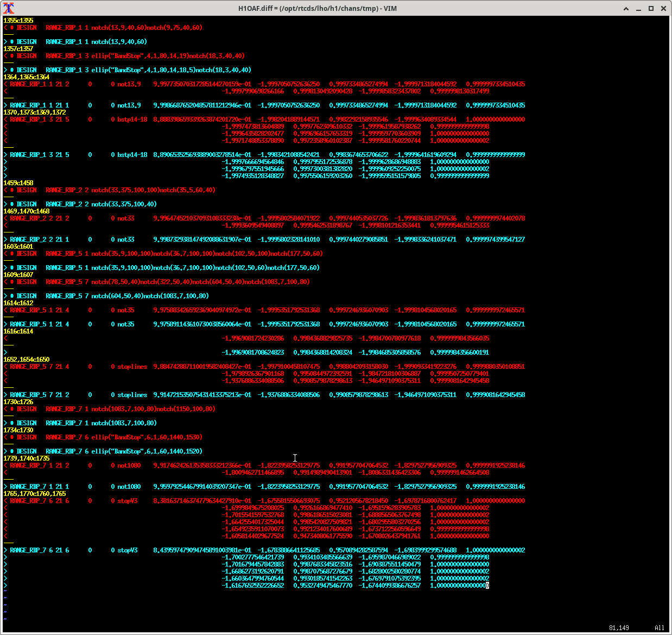Click hunk header 1370,1373c1369,1372
672x635 pixels.
35,112
